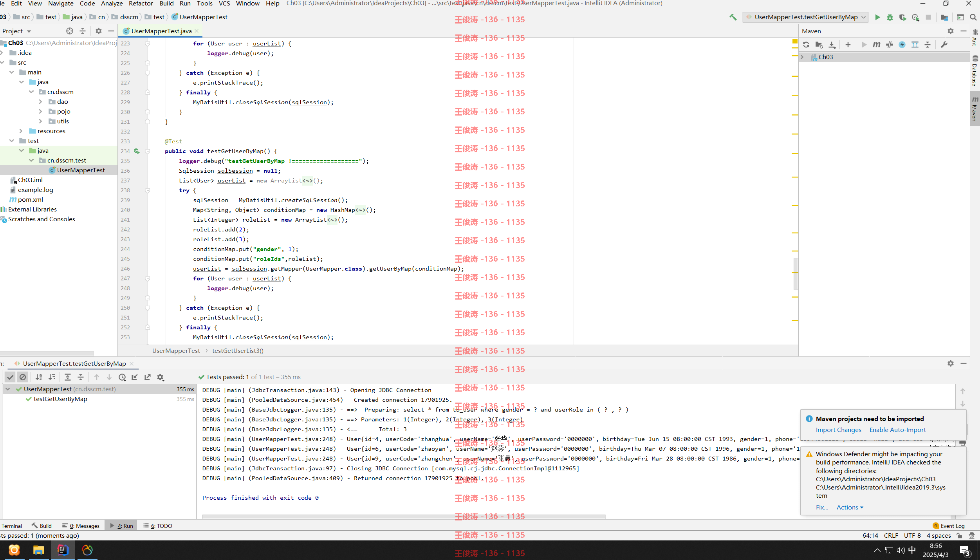980x560 pixels.
Task: Click the UTF-8 encoding status widget
Action: (x=912, y=536)
